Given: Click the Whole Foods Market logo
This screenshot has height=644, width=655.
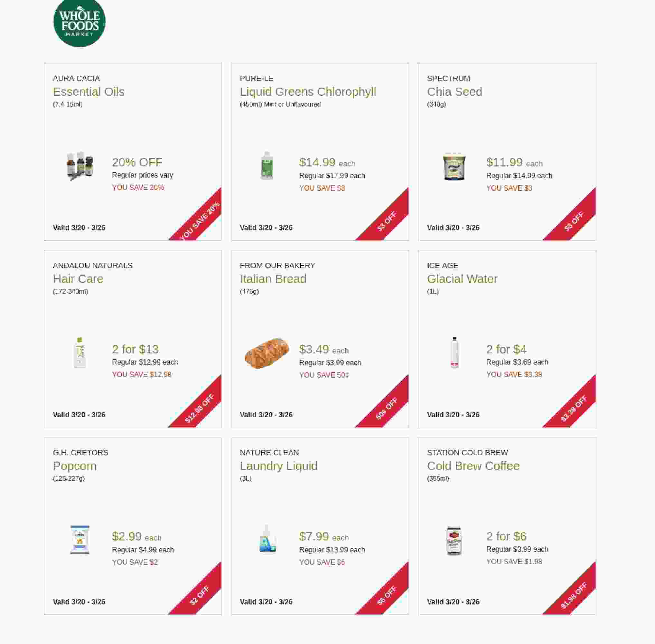Looking at the screenshot, I should [79, 22].
